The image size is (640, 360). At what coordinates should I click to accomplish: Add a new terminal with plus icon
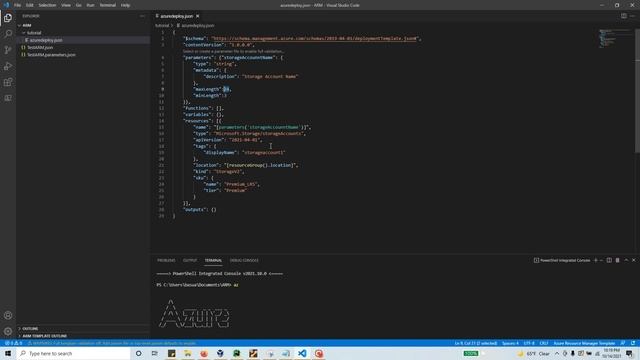[596, 260]
